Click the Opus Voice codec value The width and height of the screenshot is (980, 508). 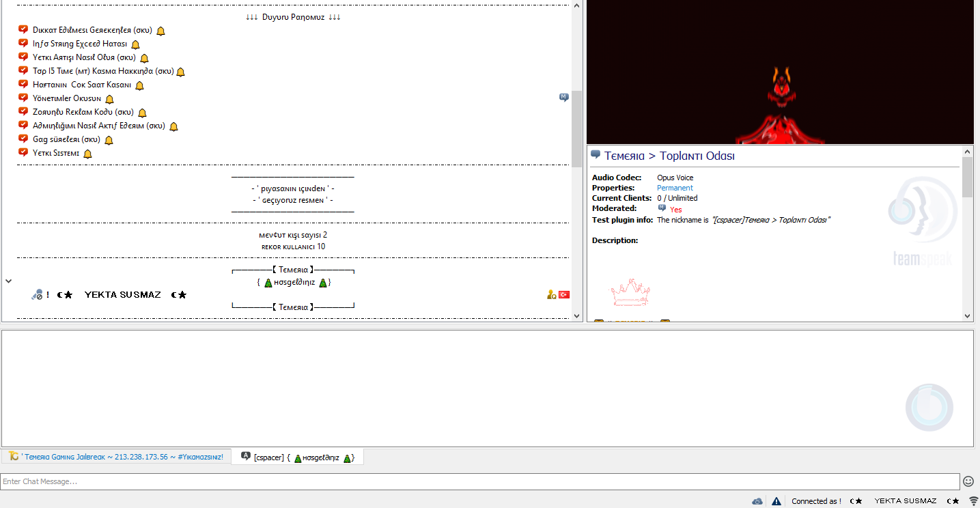point(675,178)
